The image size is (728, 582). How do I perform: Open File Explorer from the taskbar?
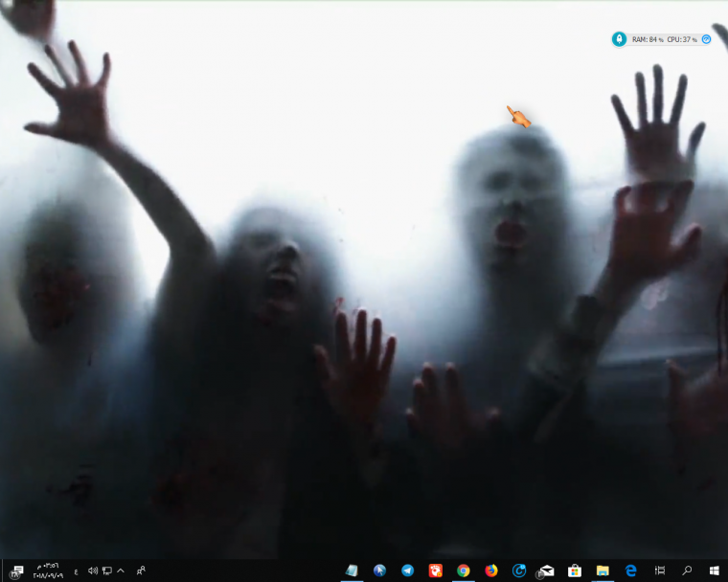(x=603, y=571)
